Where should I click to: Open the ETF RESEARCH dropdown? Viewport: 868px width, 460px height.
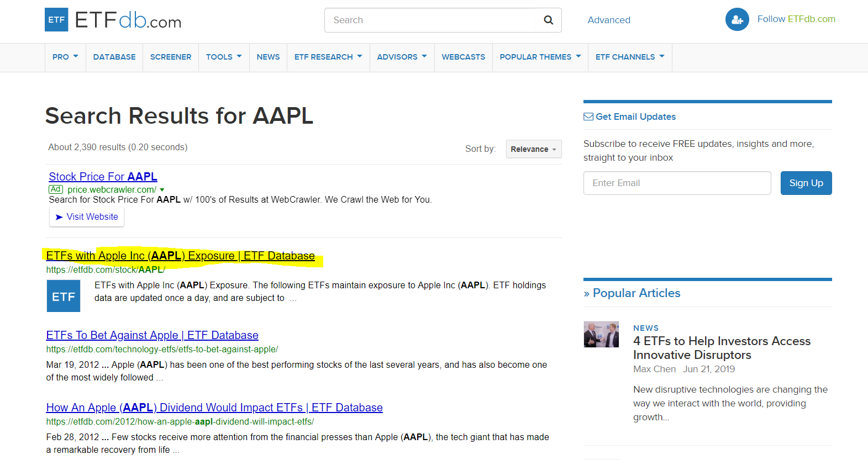328,57
